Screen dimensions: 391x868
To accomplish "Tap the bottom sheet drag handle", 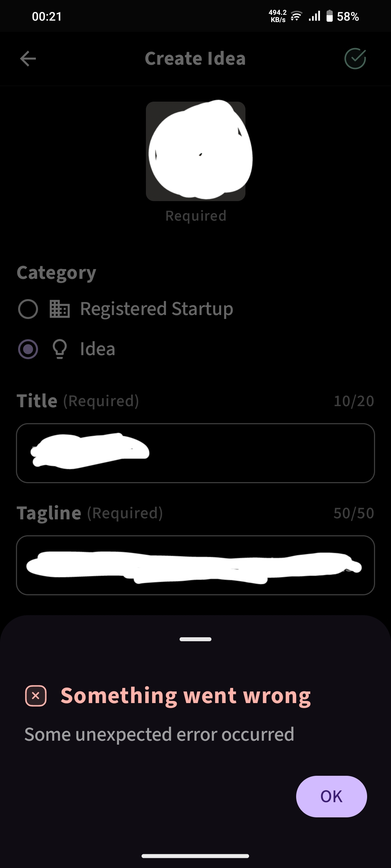I will [x=195, y=639].
